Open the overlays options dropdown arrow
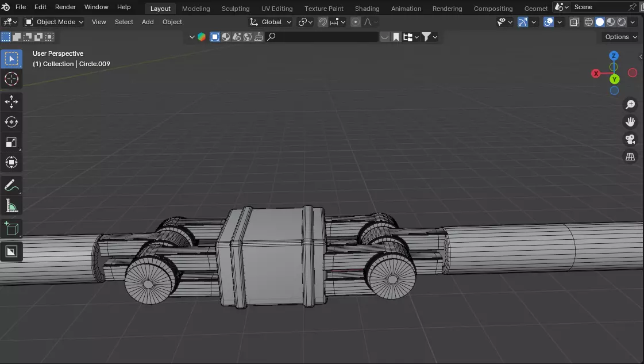This screenshot has height=364, width=644. point(560,22)
